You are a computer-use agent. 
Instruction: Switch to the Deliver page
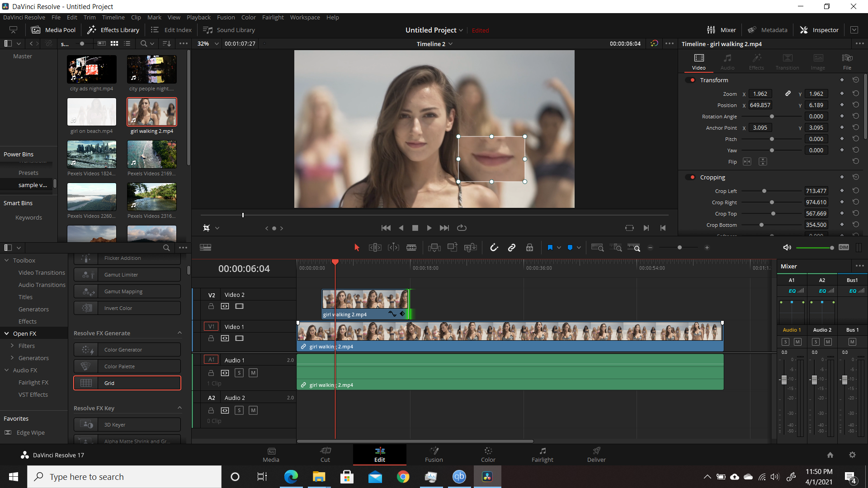click(596, 455)
